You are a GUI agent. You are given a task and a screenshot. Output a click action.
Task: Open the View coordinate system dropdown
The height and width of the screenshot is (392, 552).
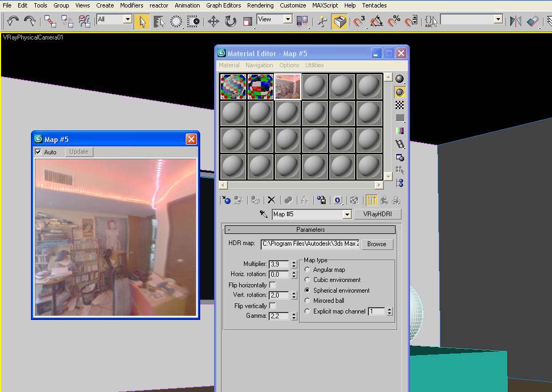288,19
